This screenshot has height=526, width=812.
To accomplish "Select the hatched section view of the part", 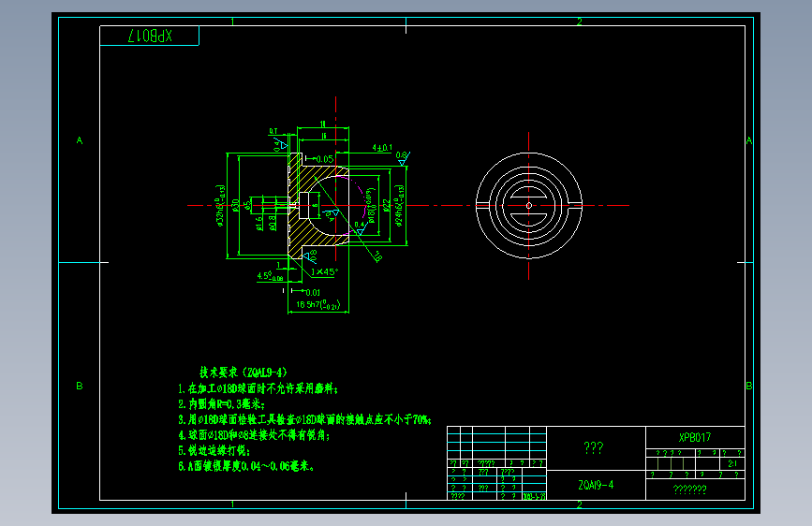I will (318, 206).
